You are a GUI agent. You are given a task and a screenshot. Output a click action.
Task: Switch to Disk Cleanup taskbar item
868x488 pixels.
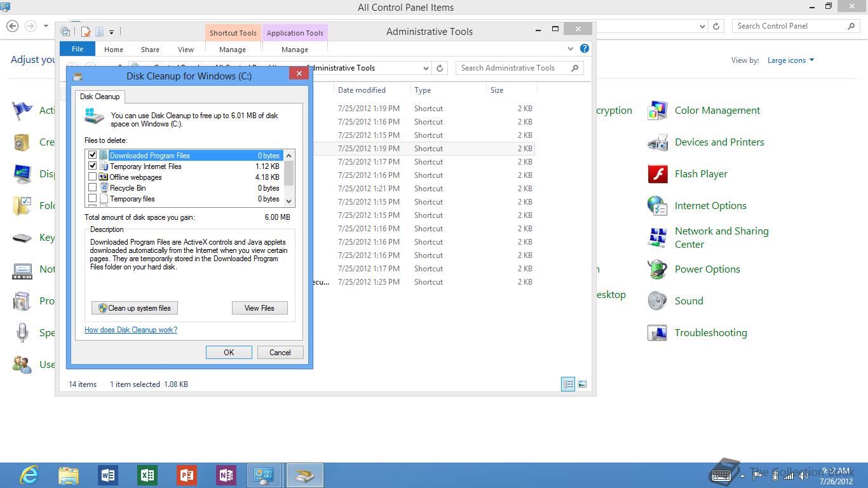click(305, 475)
